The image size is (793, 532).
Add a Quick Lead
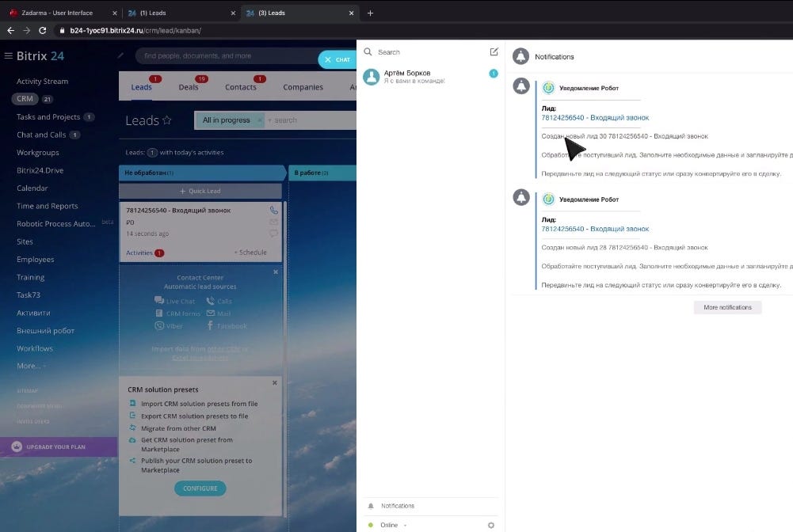pyautogui.click(x=200, y=191)
